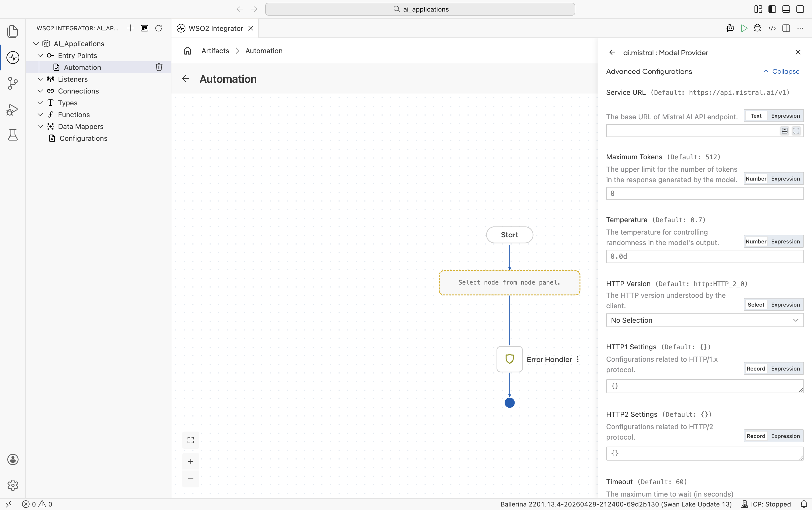Open helper pane icon in Service URL field
The width and height of the screenshot is (812, 510).
[x=784, y=131]
